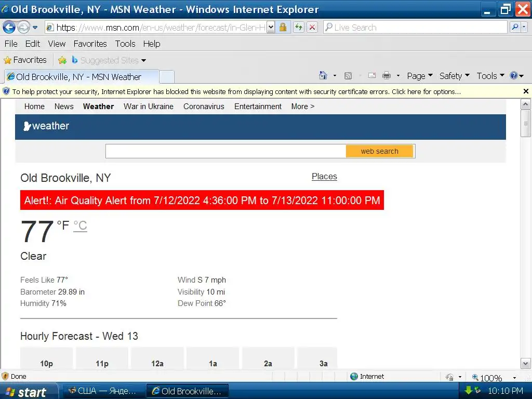Click the Home page icon
This screenshot has height=399, width=532.
(x=323, y=75)
